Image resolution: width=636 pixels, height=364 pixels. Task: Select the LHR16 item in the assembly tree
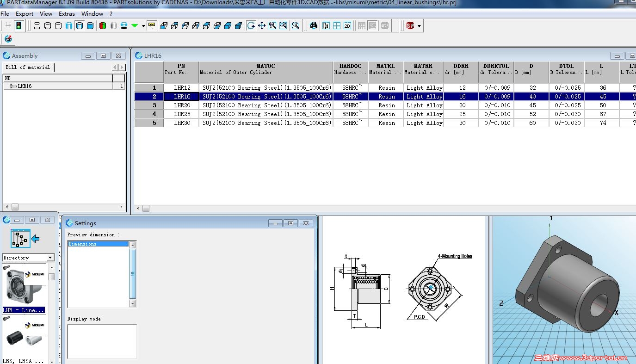pyautogui.click(x=25, y=86)
